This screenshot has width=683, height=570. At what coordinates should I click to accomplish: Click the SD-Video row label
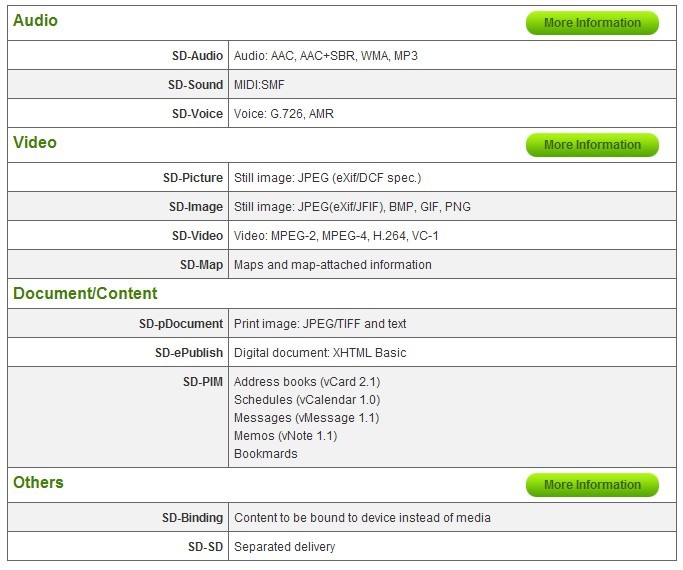click(197, 236)
